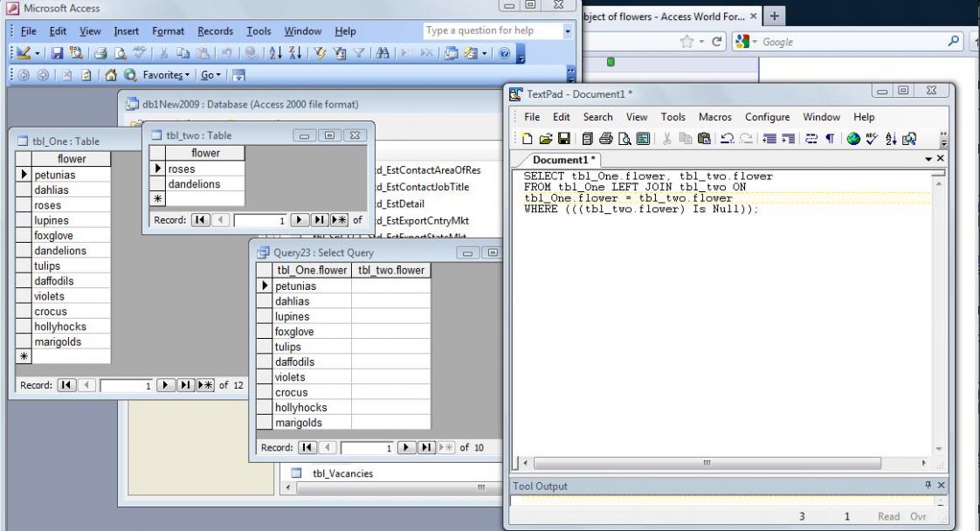The image size is (980, 531).
Task: Open Access toolbar options overflow arrow
Action: (521, 55)
